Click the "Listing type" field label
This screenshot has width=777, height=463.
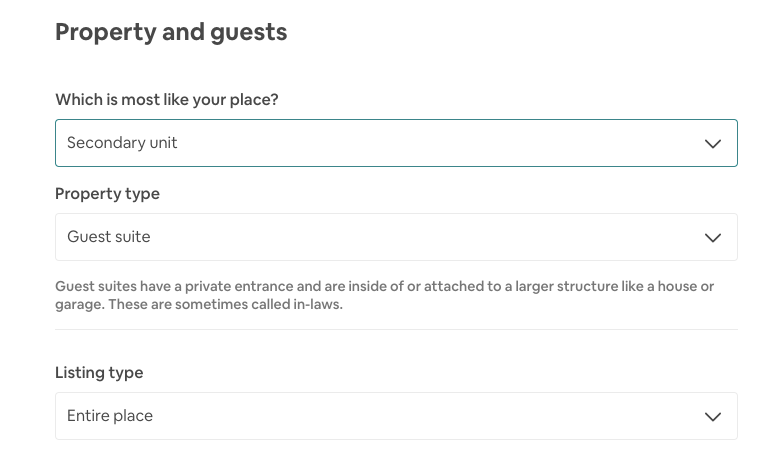tap(99, 373)
